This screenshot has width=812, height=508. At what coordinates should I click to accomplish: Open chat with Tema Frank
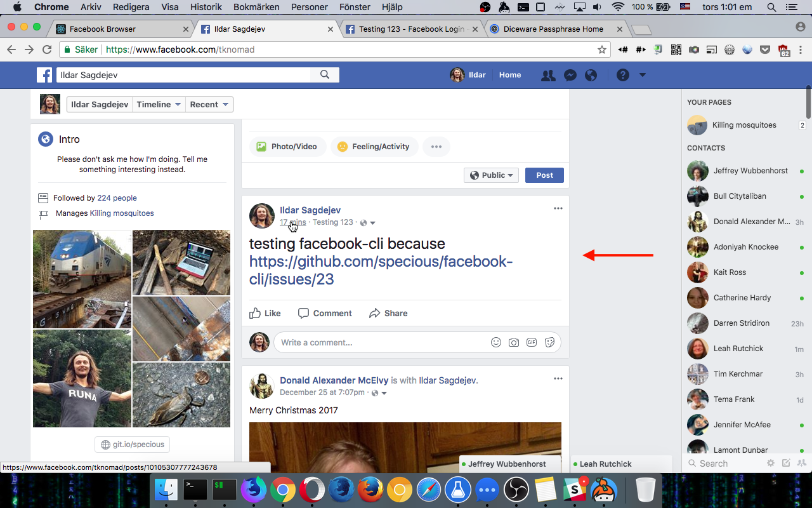[746, 399]
